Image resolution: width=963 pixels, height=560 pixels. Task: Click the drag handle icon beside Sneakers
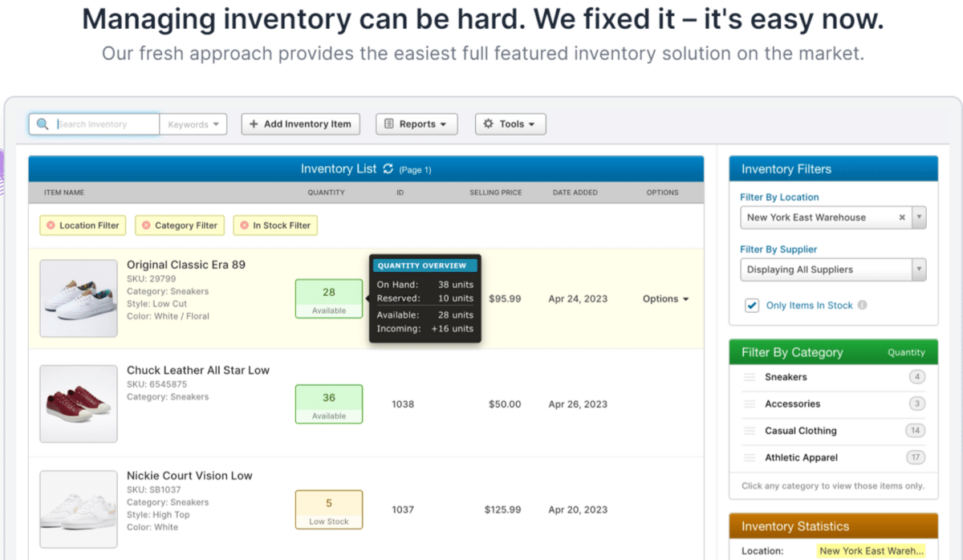pos(750,377)
